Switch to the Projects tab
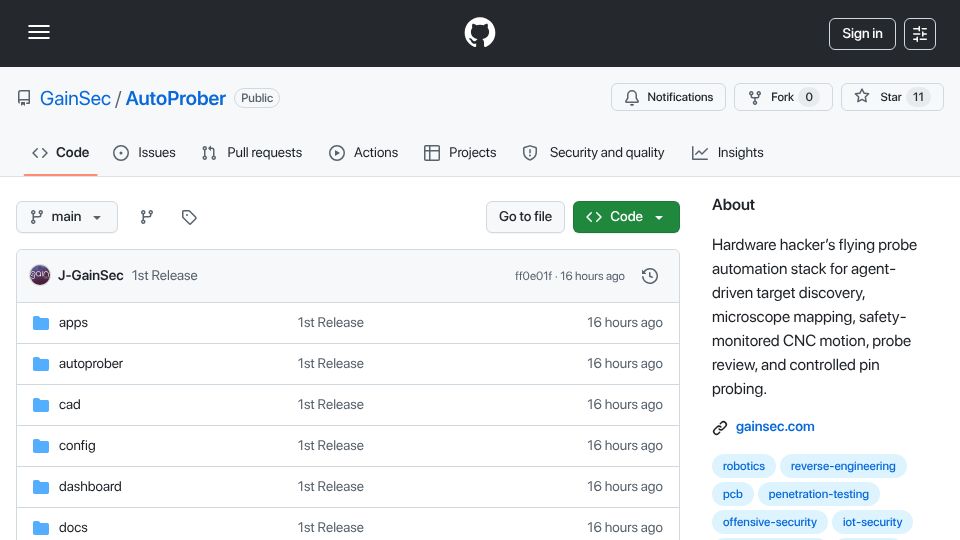Screen dimensions: 960x540 (x=460, y=152)
